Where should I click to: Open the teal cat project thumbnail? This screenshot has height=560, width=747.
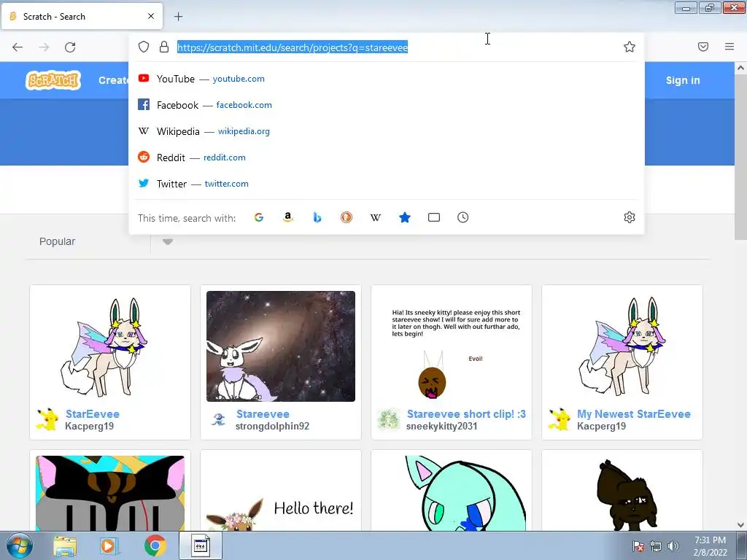click(x=451, y=494)
